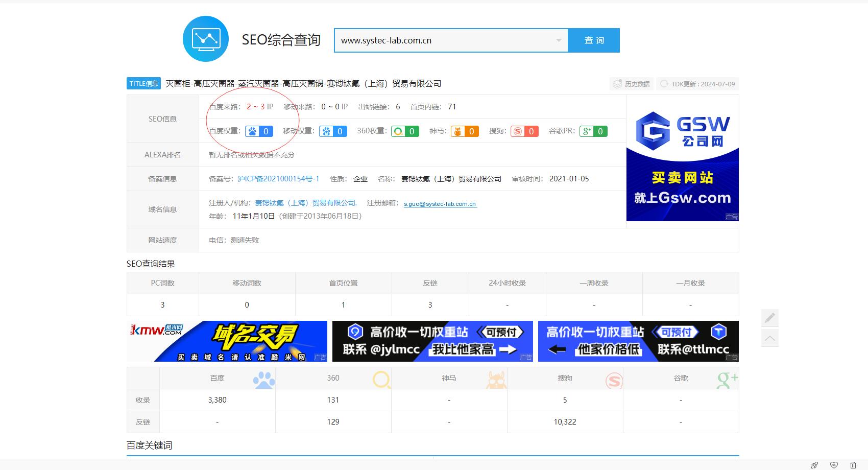
Task: Click 360反链 value 129
Action: (x=333, y=422)
